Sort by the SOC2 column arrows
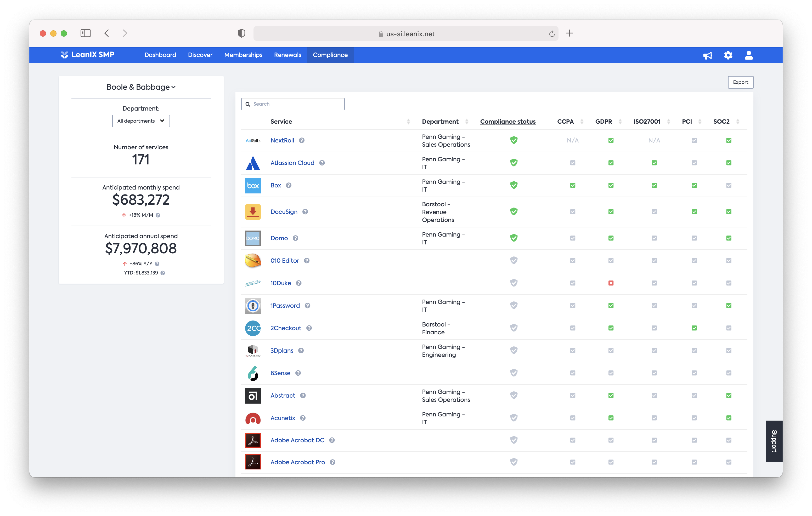This screenshot has height=516, width=812. (x=738, y=122)
